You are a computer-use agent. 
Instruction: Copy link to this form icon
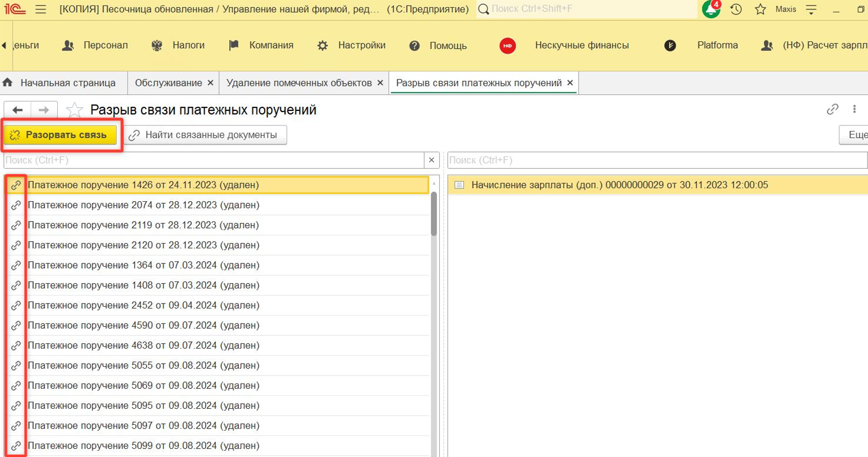(x=832, y=109)
